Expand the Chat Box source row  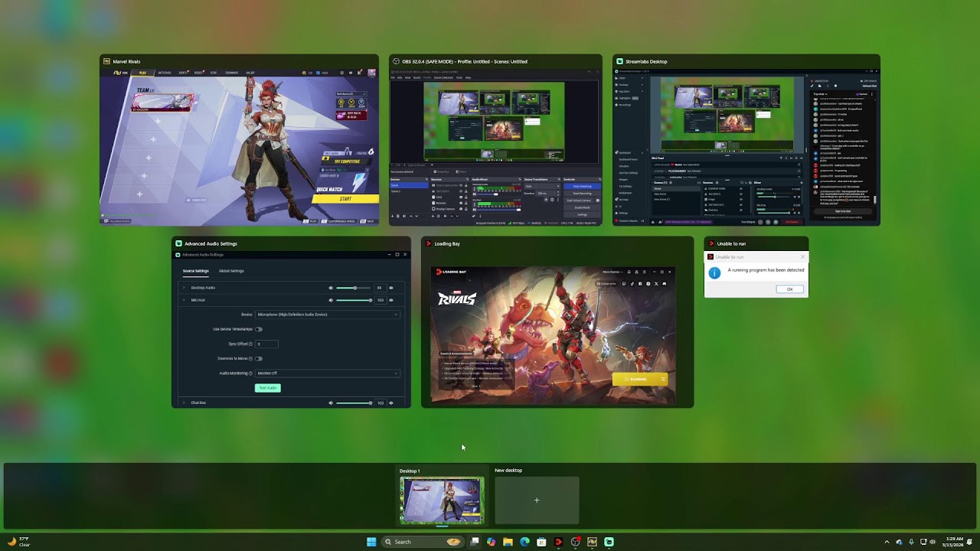184,403
